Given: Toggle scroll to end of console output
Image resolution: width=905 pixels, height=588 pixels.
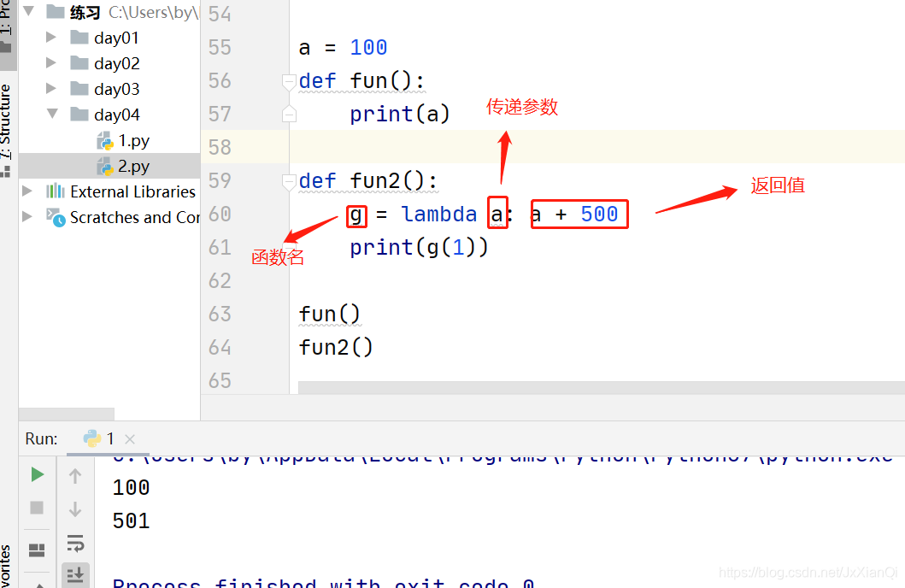Looking at the screenshot, I should 75,574.
